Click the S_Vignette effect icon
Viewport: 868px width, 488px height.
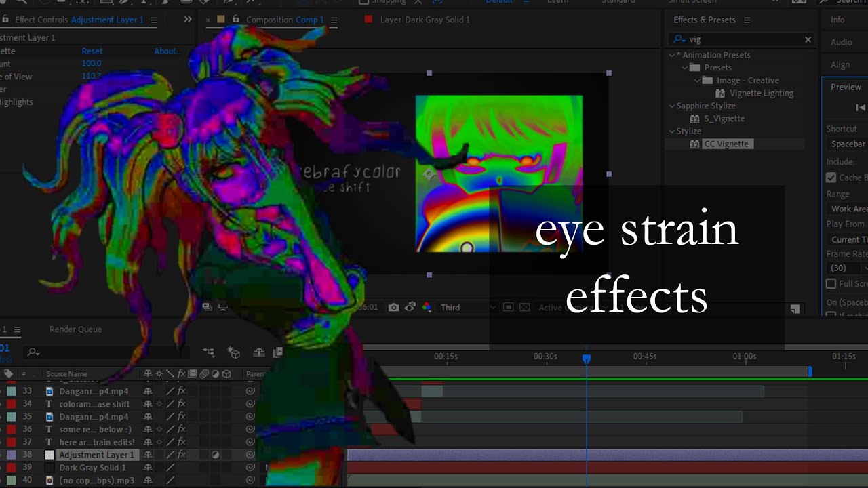694,119
